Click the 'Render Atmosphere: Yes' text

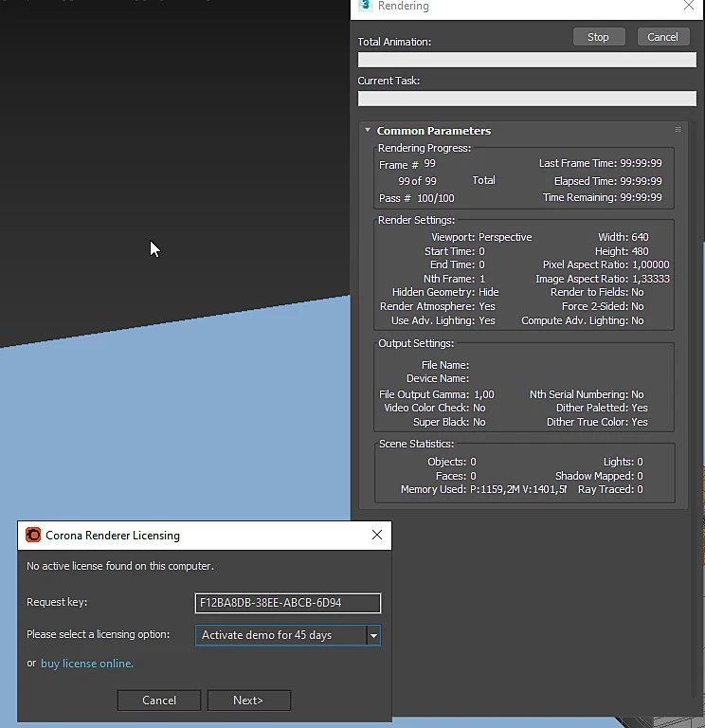click(x=438, y=306)
